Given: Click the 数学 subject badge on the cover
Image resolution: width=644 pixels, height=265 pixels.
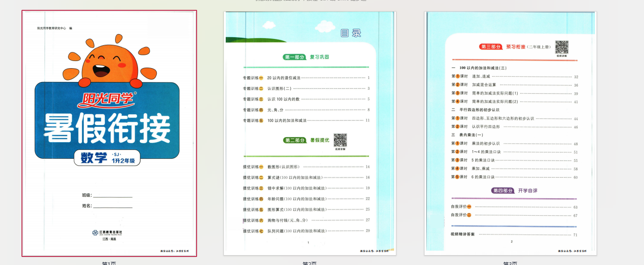Looking at the screenshot, I should click(x=107, y=158).
